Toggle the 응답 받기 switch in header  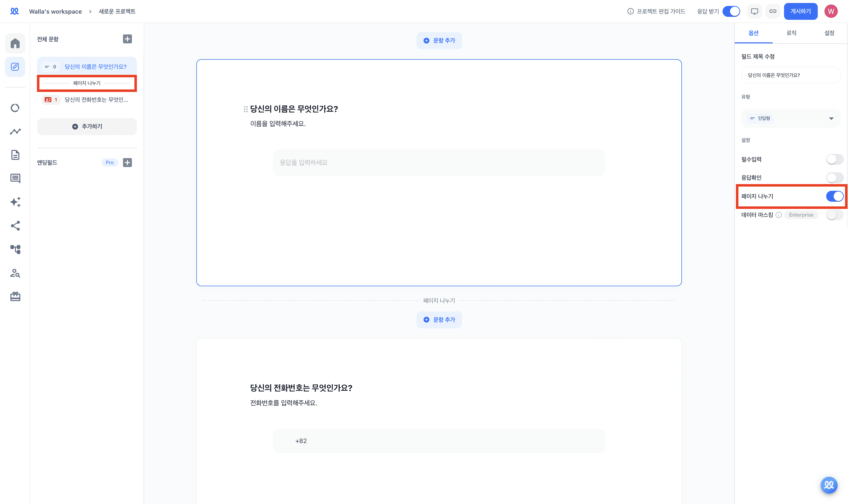(731, 11)
